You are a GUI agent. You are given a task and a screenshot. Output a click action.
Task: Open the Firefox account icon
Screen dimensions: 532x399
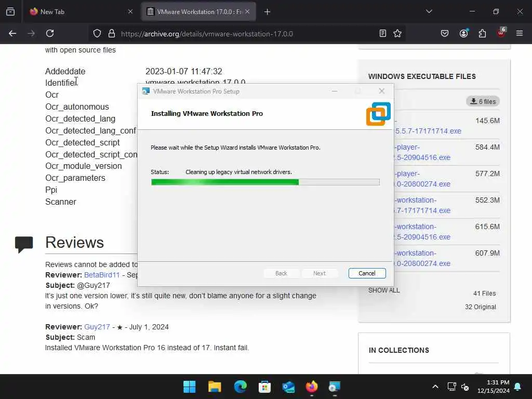pos(463,33)
